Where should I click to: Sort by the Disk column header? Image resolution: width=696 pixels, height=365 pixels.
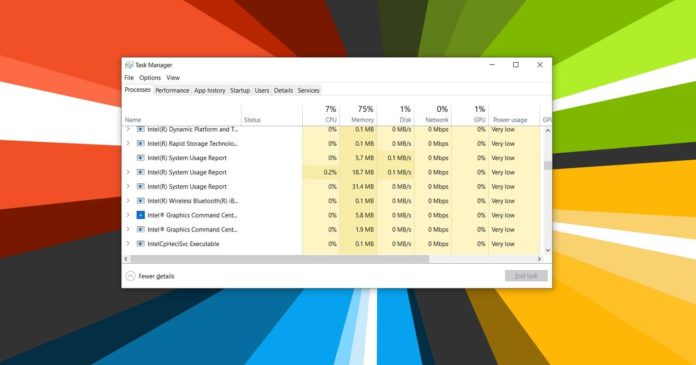pos(395,115)
